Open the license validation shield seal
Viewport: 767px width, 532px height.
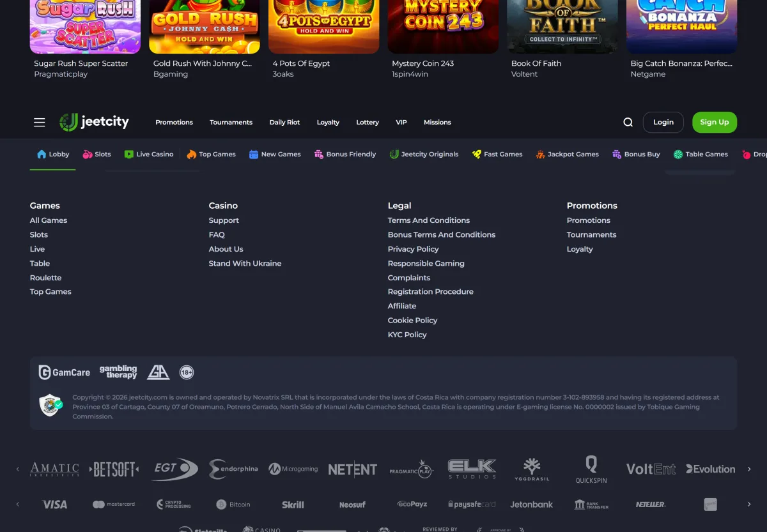[51, 405]
